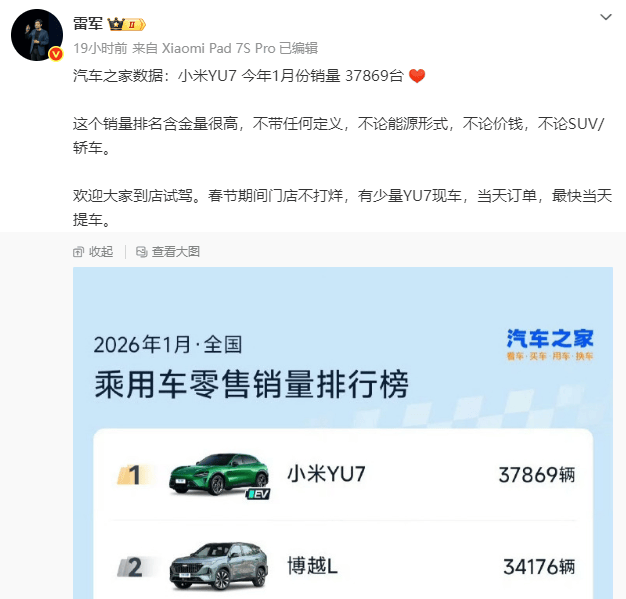Click the crown membership level badge
The image size is (626, 599).
[x=126, y=24]
